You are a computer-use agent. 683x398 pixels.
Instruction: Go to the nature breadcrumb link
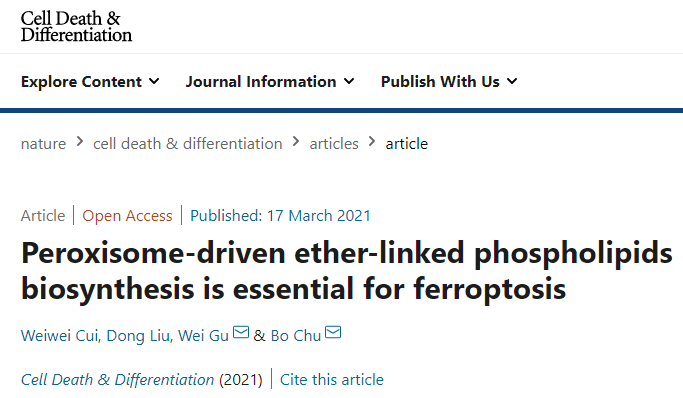tap(44, 144)
